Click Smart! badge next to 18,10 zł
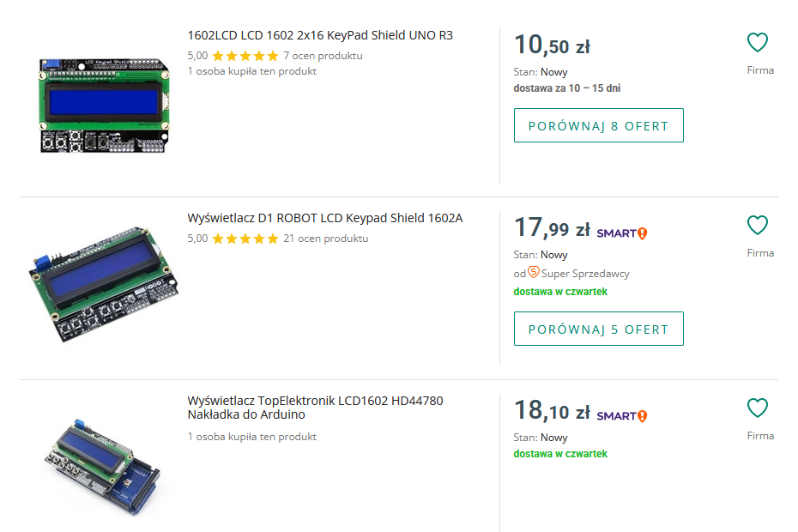The height and width of the screenshot is (532, 798). tap(622, 415)
